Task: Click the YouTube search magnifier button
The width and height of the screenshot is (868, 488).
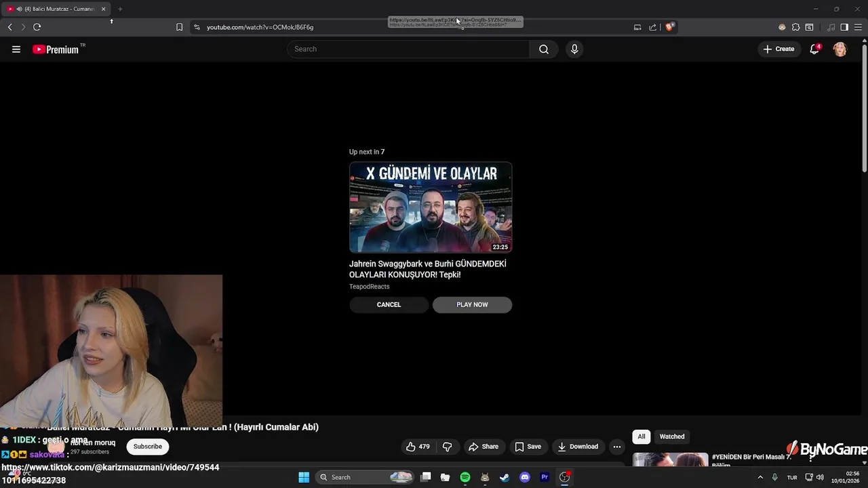Action: tap(544, 49)
